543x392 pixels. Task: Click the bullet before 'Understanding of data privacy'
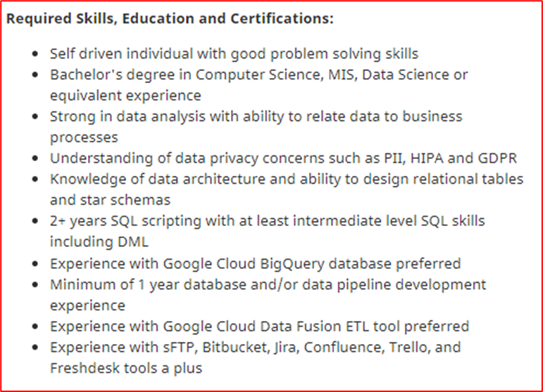tap(35, 158)
